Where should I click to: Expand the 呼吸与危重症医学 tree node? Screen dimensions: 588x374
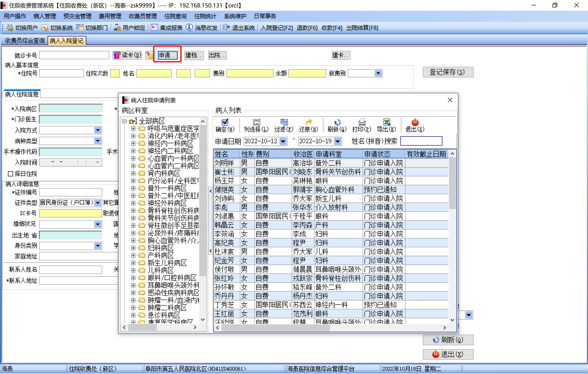tap(133, 128)
